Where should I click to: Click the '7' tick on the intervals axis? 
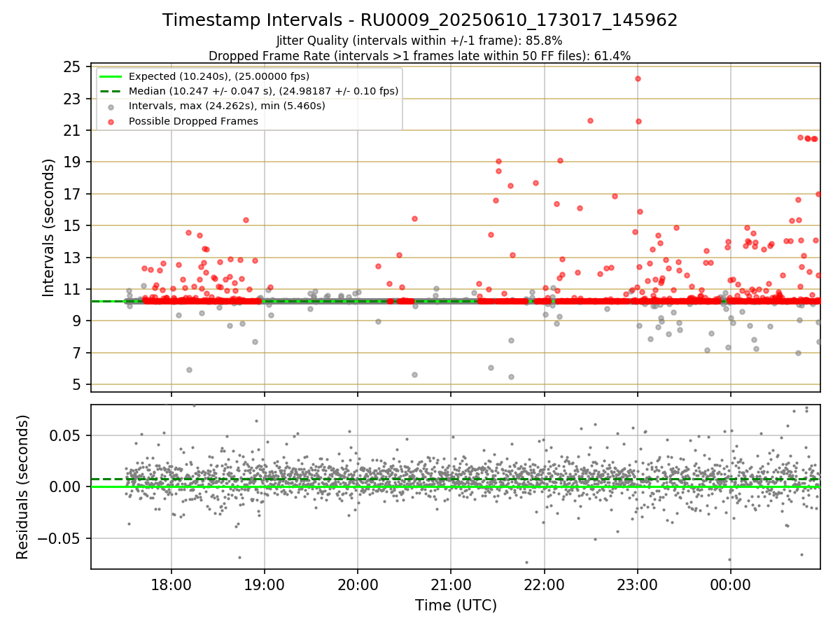coord(76,353)
